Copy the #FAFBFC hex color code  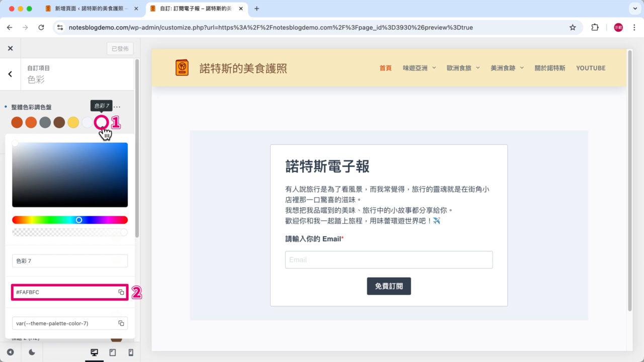tap(121, 292)
